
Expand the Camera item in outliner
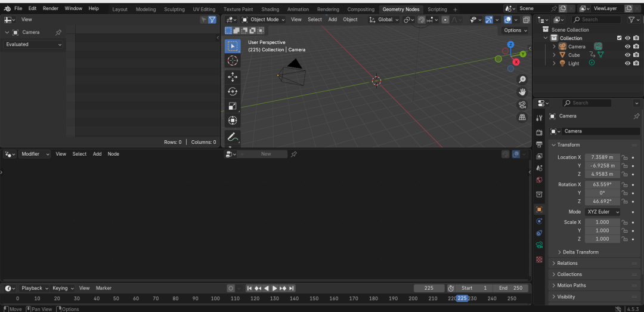(x=553, y=47)
